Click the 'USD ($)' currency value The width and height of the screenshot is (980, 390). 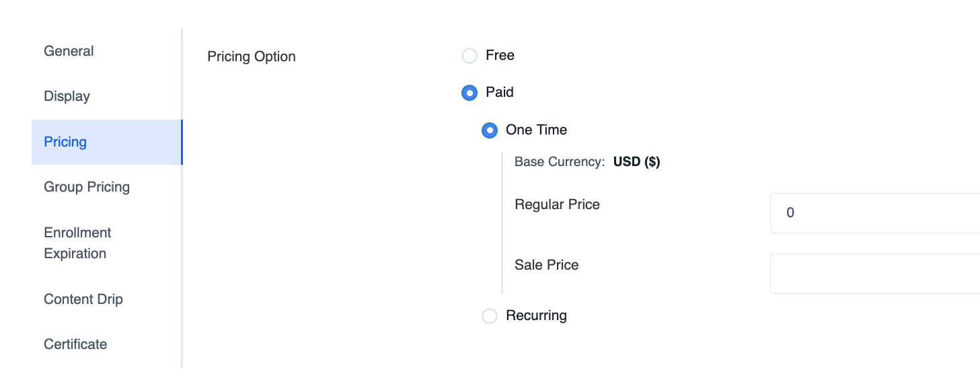[636, 162]
